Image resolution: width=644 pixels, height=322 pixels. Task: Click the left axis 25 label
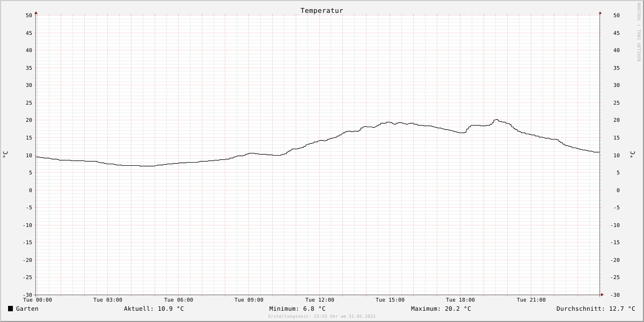pyautogui.click(x=29, y=103)
